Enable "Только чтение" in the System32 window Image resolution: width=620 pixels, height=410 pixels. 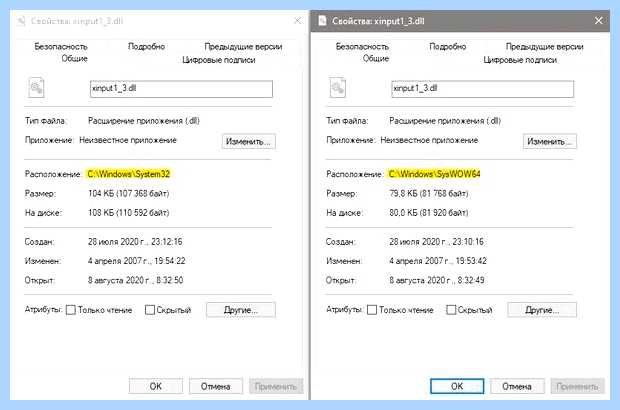71,310
